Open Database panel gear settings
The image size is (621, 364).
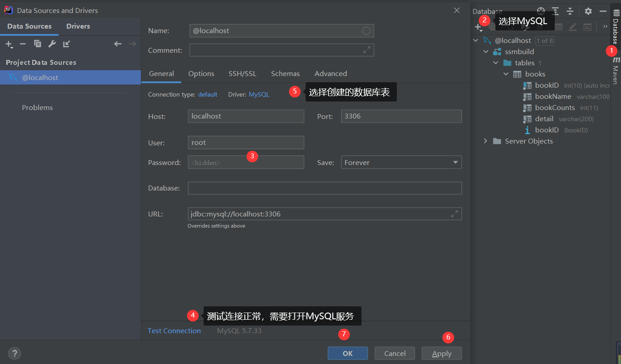[x=588, y=11]
